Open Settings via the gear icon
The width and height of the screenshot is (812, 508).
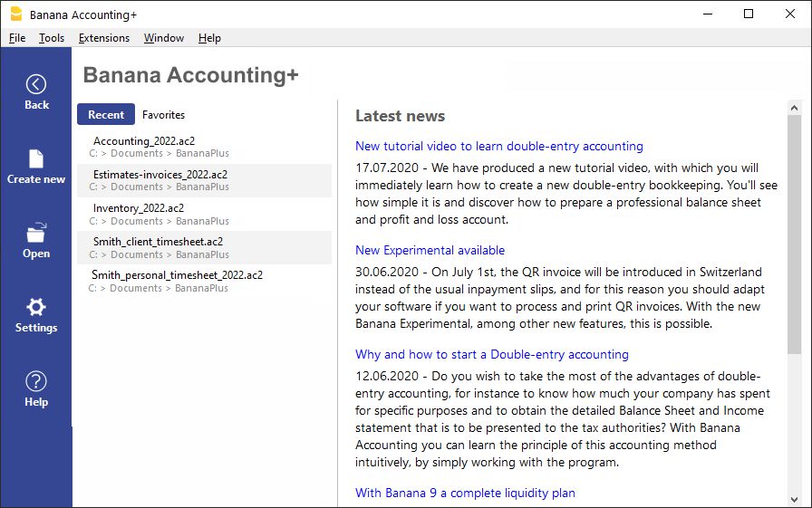[x=36, y=307]
